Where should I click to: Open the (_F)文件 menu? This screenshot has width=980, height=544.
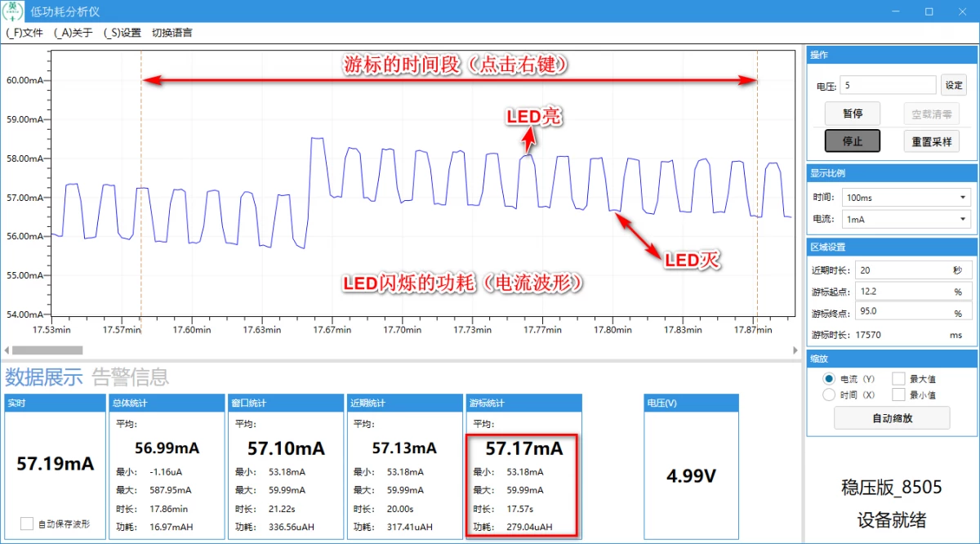point(24,33)
